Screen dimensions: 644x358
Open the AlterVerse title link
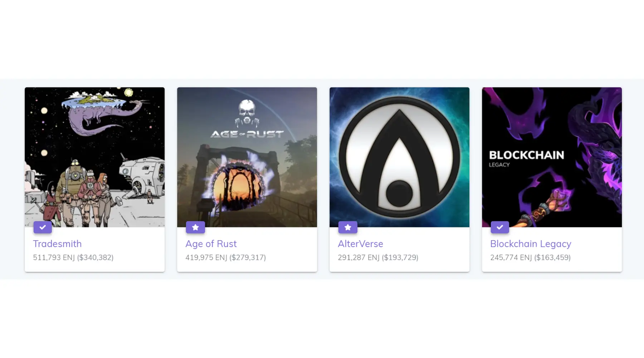tap(360, 244)
